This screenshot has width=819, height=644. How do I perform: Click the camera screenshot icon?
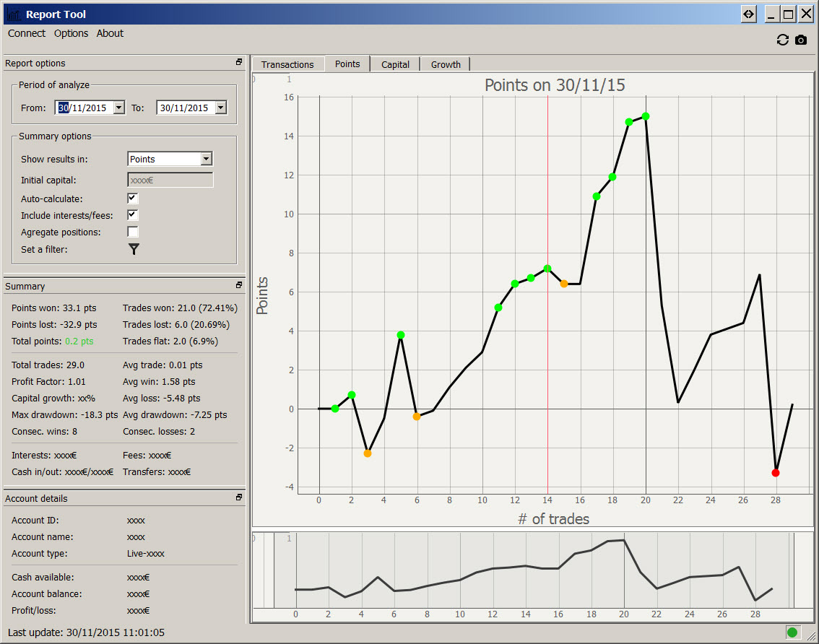(x=801, y=40)
